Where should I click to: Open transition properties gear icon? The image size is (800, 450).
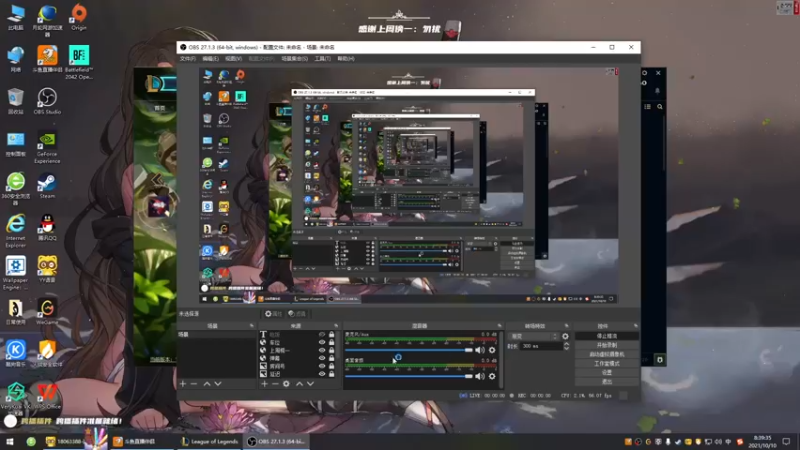[565, 336]
